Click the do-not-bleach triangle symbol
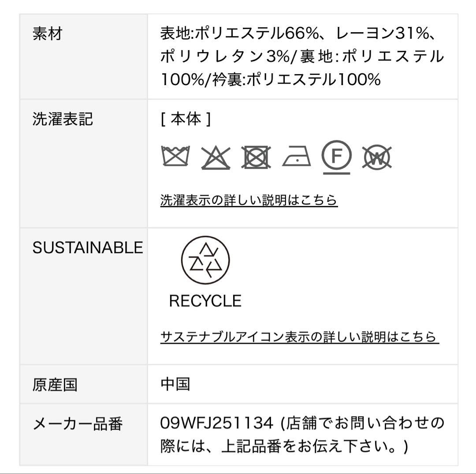Viewport: 476px width, 474px height. coord(216,157)
